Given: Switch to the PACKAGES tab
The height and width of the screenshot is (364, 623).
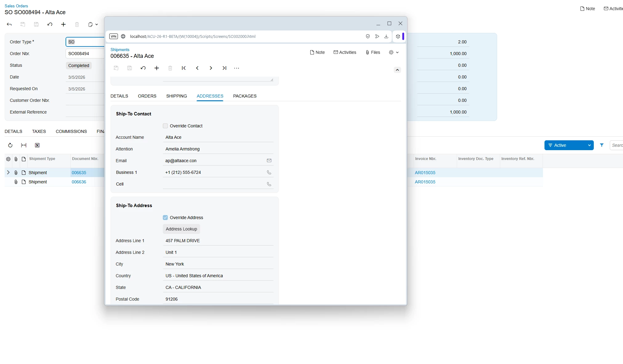Looking at the screenshot, I should pos(245,96).
